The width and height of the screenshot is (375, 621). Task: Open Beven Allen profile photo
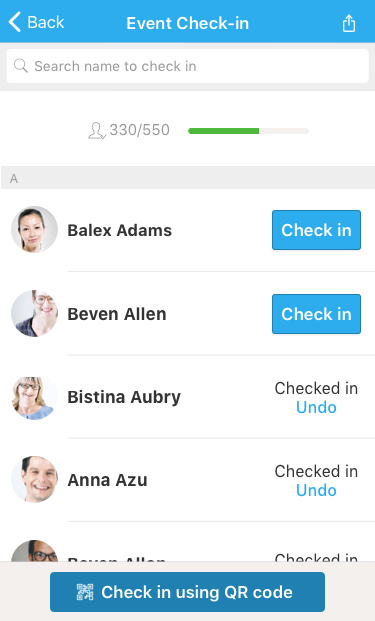click(x=34, y=313)
